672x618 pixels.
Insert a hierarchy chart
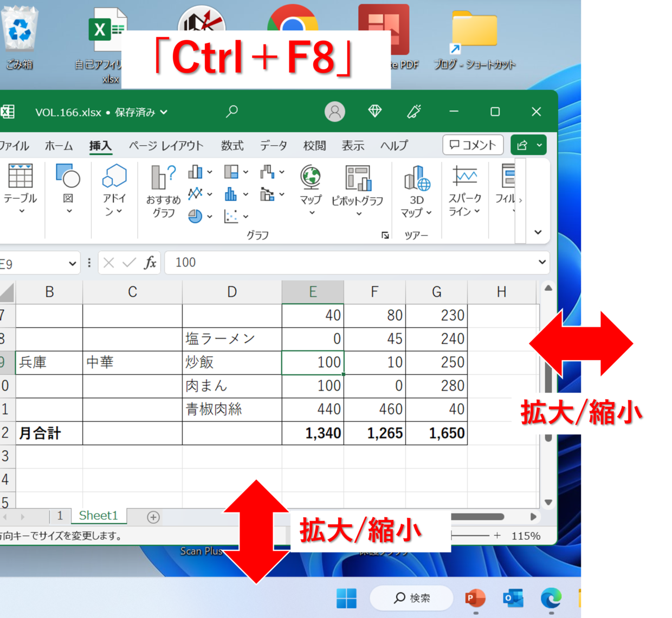click(x=236, y=172)
